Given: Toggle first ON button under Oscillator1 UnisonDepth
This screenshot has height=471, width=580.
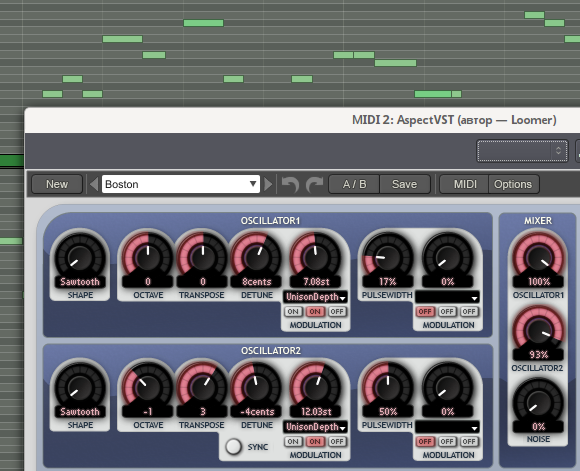Looking at the screenshot, I should pos(293,312).
